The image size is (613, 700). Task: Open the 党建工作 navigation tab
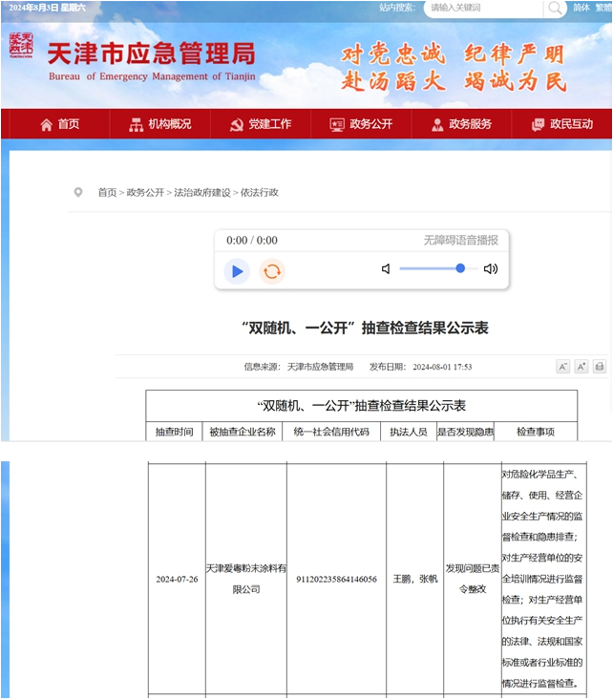click(x=261, y=124)
